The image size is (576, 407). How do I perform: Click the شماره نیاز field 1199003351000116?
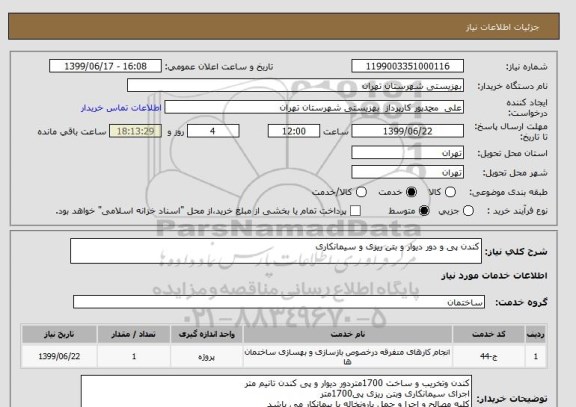407,66
